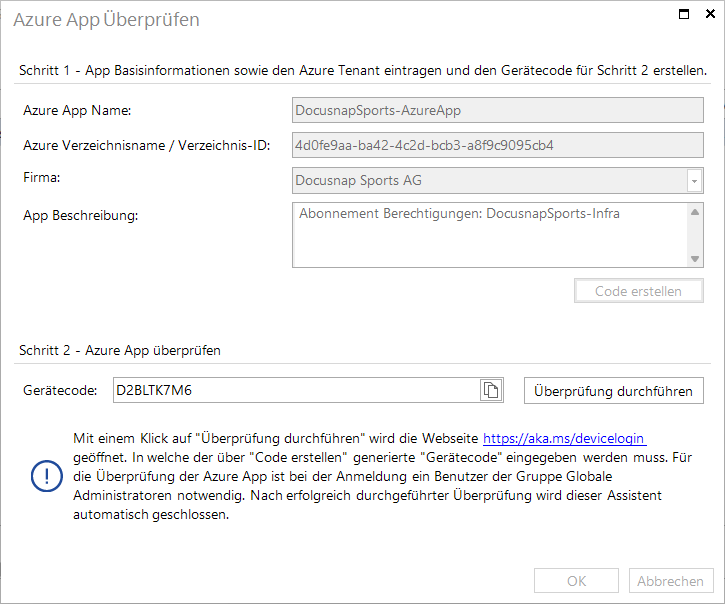Click the description scrollbar up arrow

click(694, 212)
